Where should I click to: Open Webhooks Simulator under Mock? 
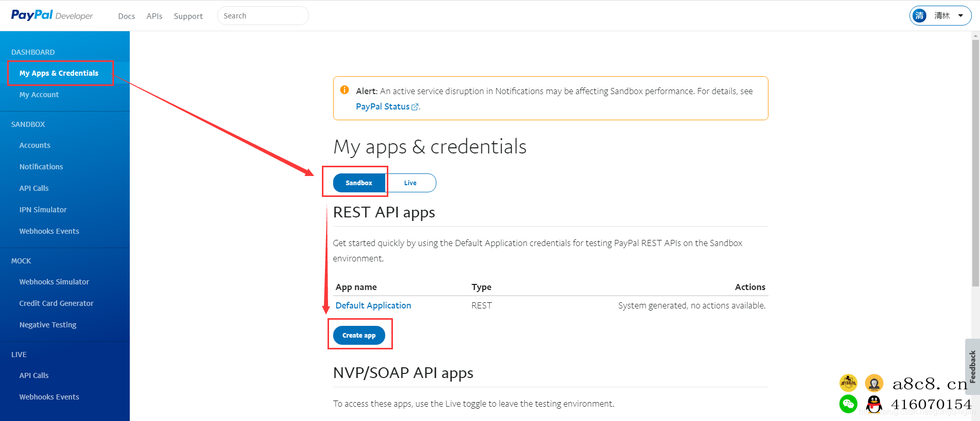point(54,282)
